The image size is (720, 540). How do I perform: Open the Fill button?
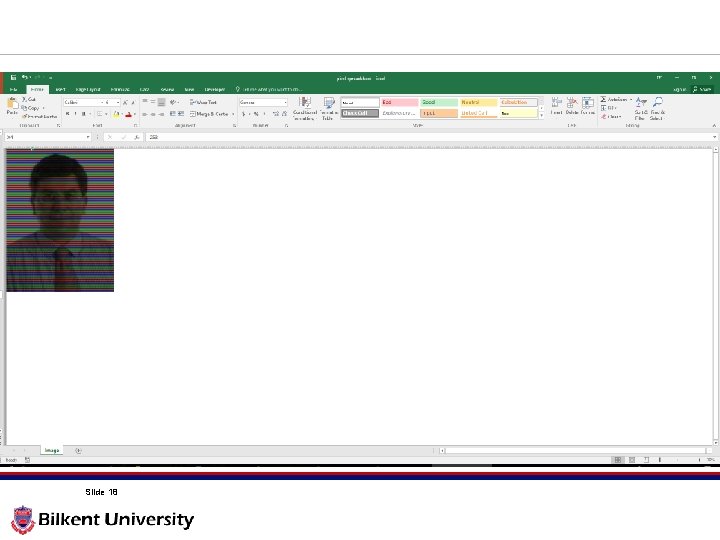pyautogui.click(x=608, y=108)
